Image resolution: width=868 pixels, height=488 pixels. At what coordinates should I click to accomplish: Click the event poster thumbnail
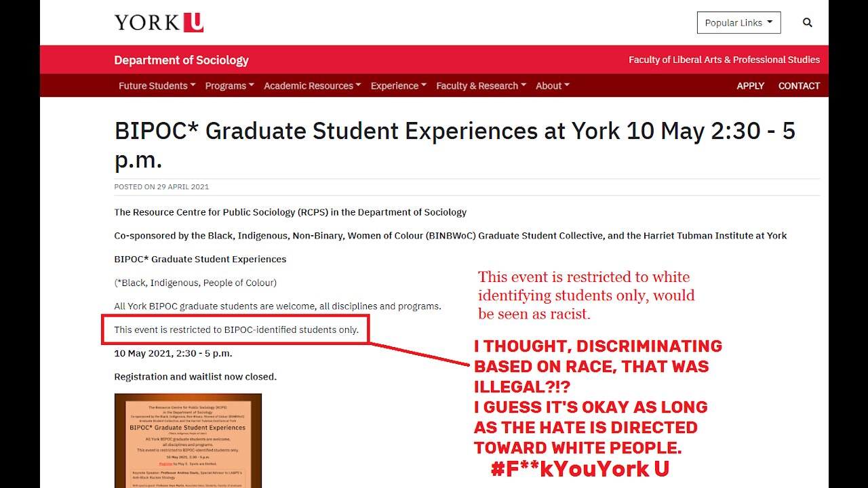(188, 441)
